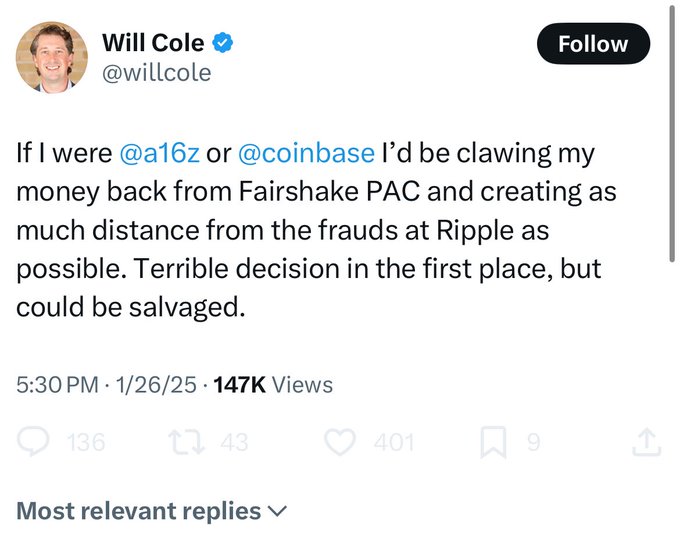Click the 43 reposts count

[234, 441]
